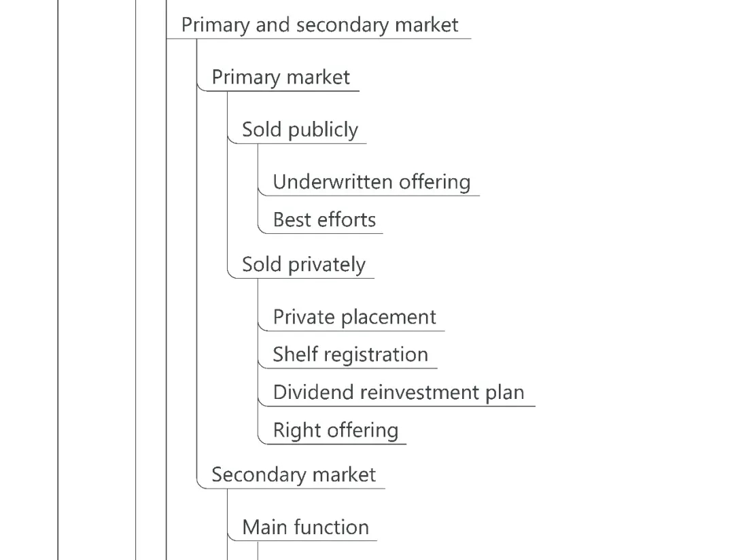Select the 'Secondary market' topic

[x=293, y=474]
